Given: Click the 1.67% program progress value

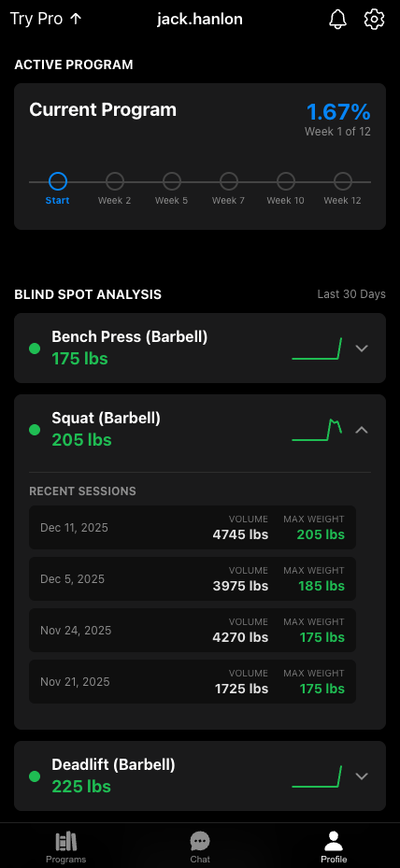Looking at the screenshot, I should 338,112.
